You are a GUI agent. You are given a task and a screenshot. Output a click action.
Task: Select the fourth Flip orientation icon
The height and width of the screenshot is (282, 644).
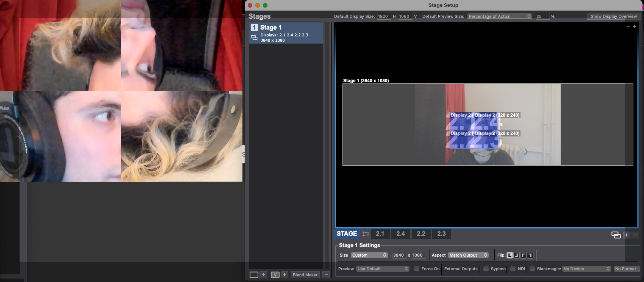pyautogui.click(x=530, y=255)
